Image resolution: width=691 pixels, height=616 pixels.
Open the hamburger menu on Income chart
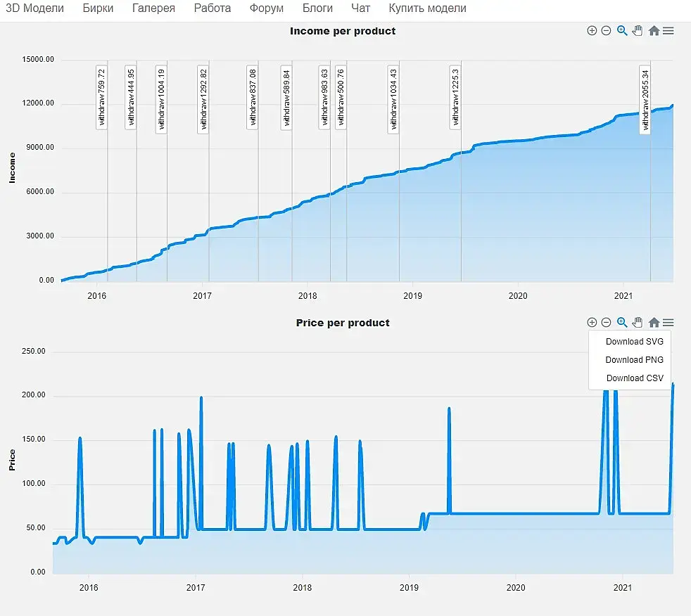pyautogui.click(x=668, y=30)
